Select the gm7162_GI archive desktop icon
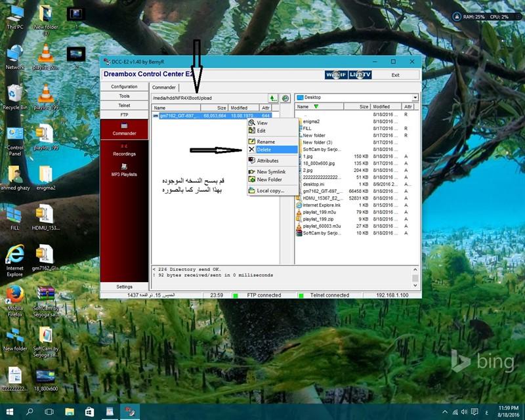This screenshot has width=525, height=420. [x=46, y=258]
